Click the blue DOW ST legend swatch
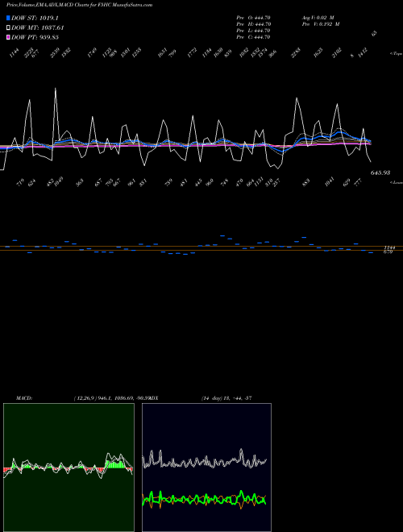Screen dimensions: 403x532 click(x=8, y=18)
